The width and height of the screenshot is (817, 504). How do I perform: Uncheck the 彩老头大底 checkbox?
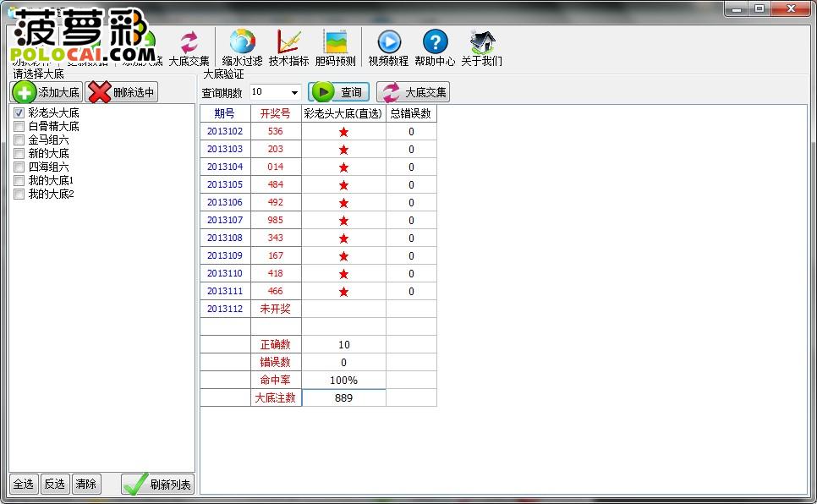(x=19, y=113)
